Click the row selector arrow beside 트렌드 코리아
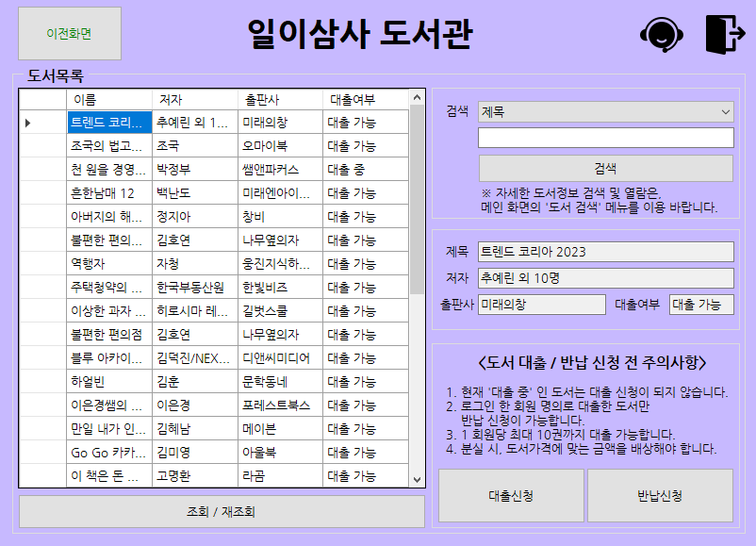The width and height of the screenshot is (756, 546). pos(30,122)
